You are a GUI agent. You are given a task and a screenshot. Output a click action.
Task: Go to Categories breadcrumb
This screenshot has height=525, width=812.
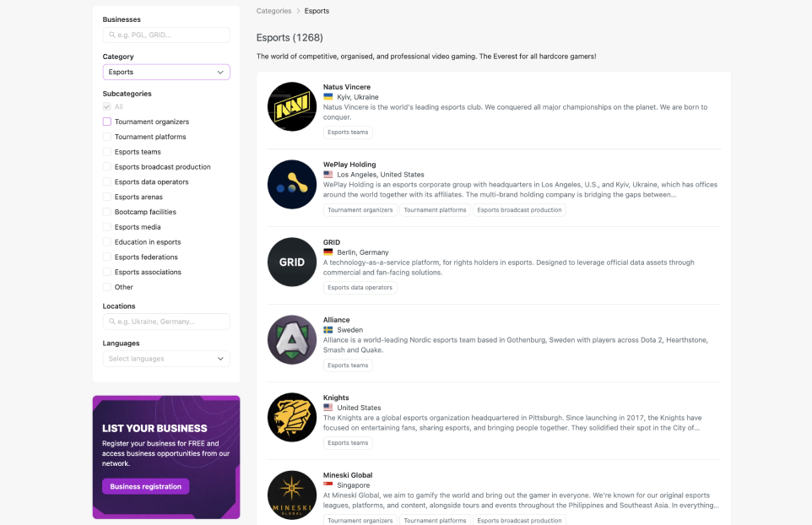274,11
